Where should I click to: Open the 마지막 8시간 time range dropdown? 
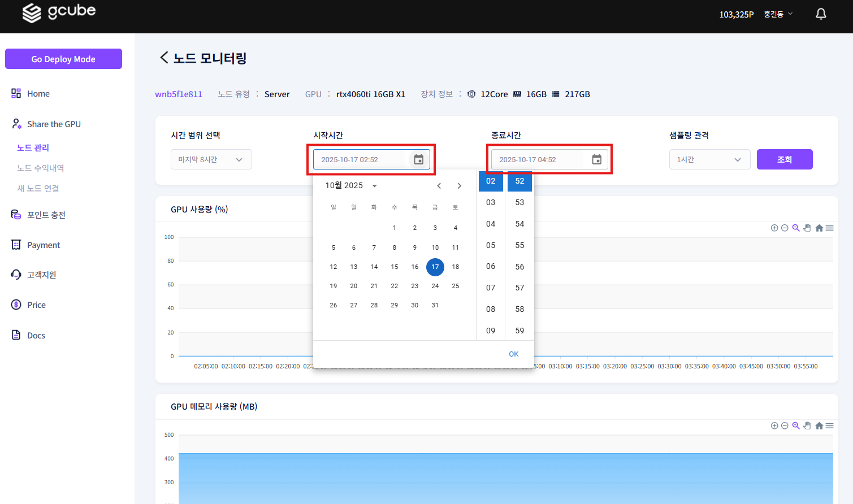point(211,159)
